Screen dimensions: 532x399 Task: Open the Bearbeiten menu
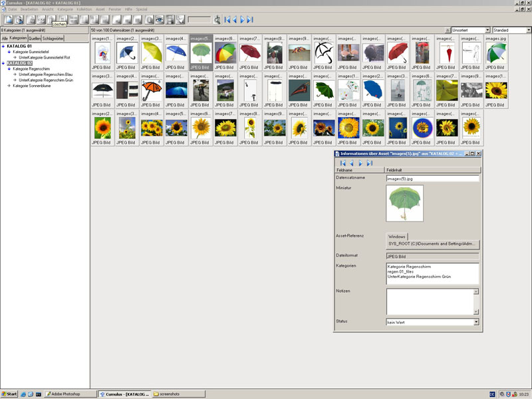pos(29,9)
